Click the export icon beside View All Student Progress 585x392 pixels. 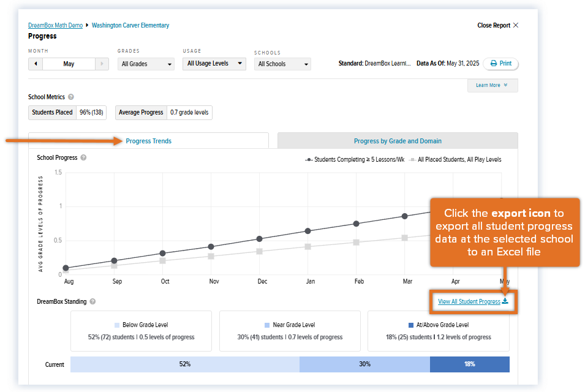pos(506,301)
